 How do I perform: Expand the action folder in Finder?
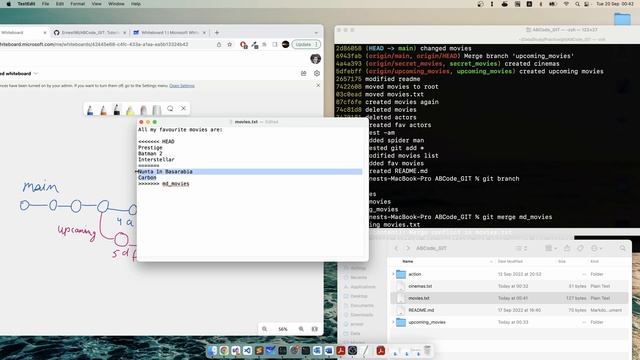point(393,274)
